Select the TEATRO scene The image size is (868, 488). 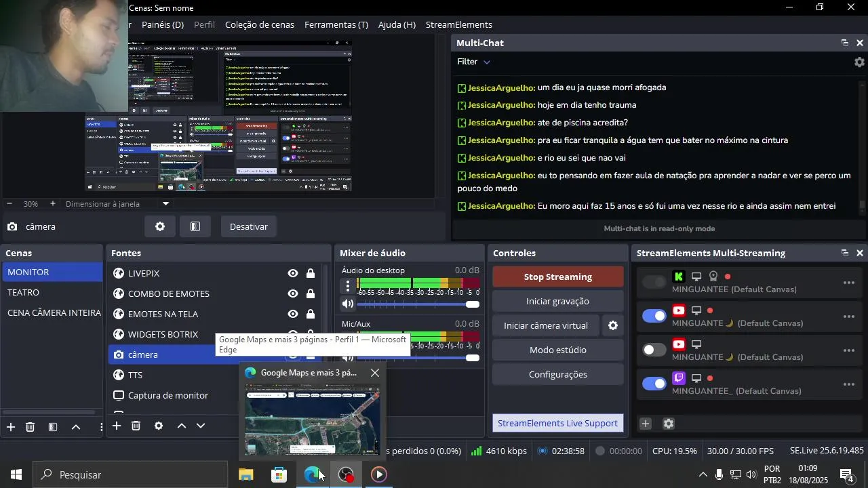[x=52, y=292]
